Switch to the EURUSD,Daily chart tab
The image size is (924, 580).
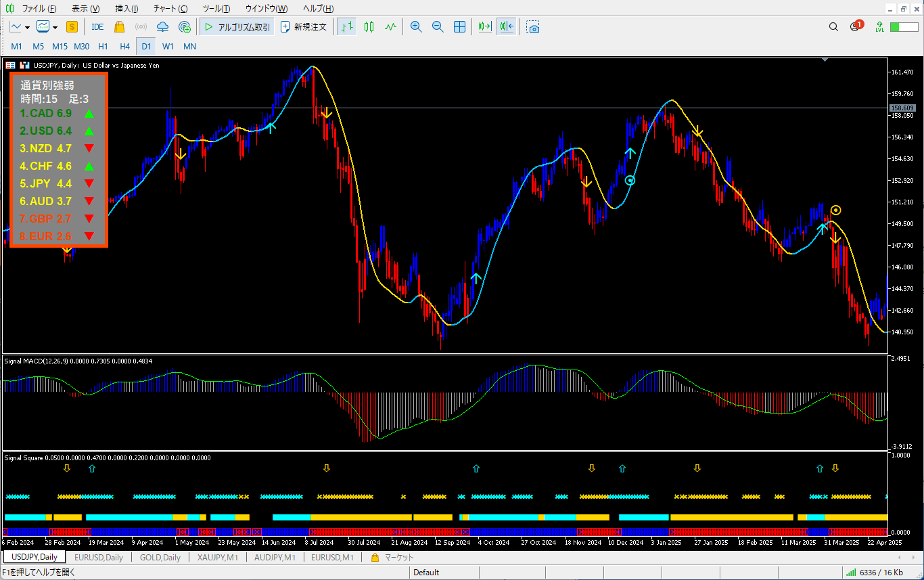click(99, 558)
